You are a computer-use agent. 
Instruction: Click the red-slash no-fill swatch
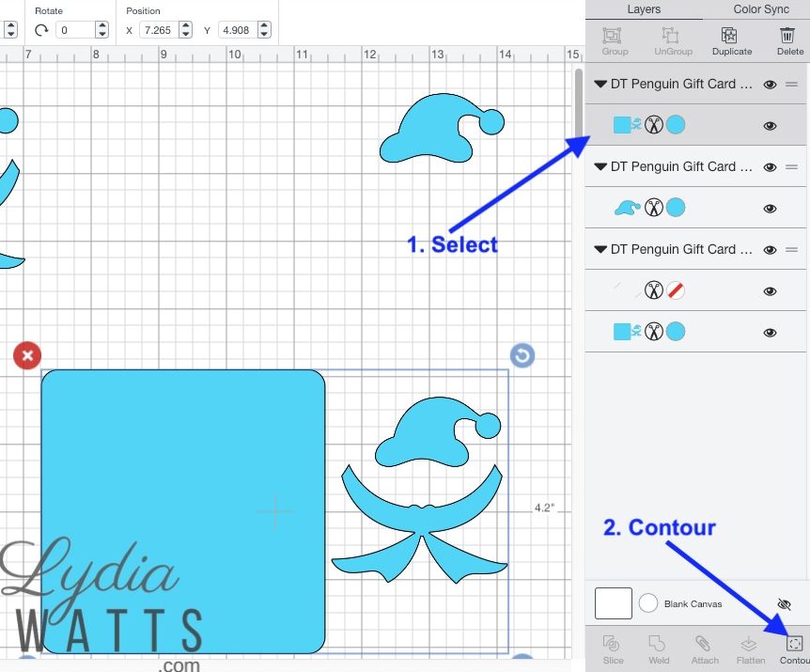(x=676, y=290)
